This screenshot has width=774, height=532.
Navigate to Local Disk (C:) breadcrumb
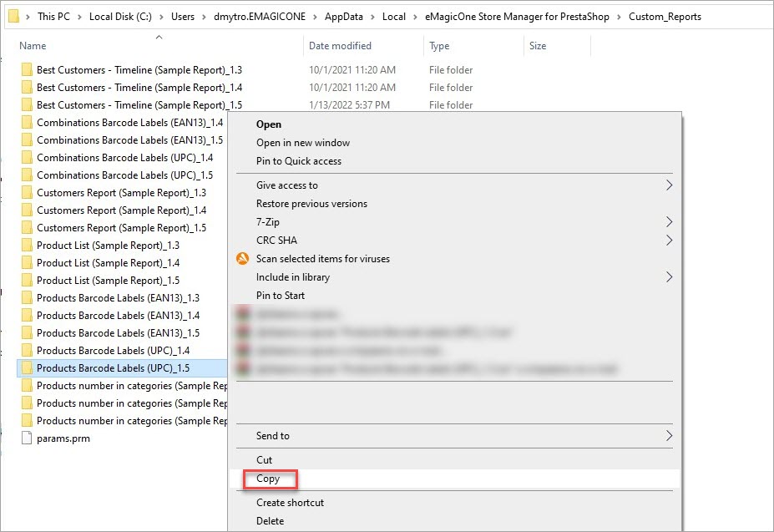120,17
